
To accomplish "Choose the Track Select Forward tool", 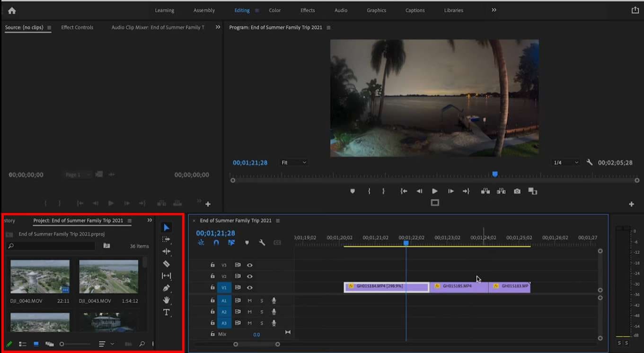I will coord(166,239).
